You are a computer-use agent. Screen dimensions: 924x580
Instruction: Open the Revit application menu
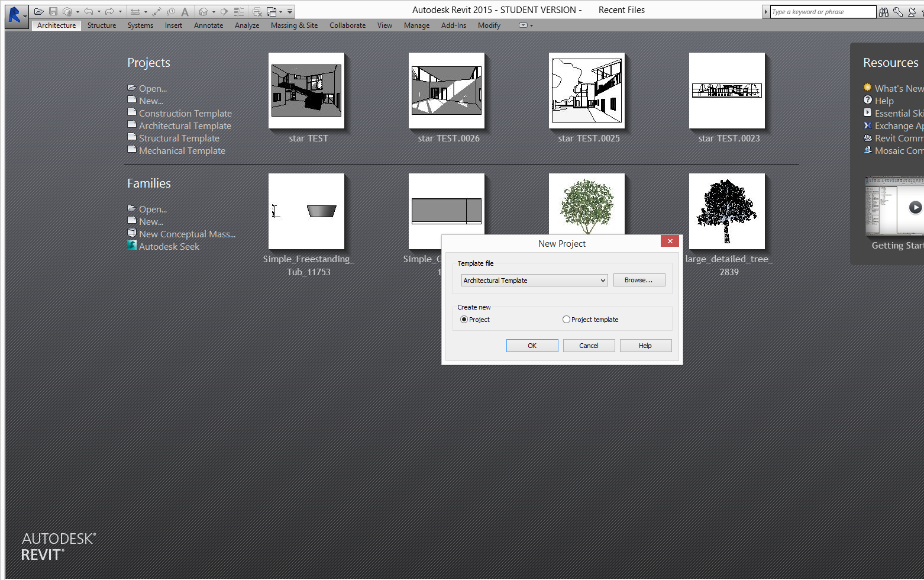point(17,16)
